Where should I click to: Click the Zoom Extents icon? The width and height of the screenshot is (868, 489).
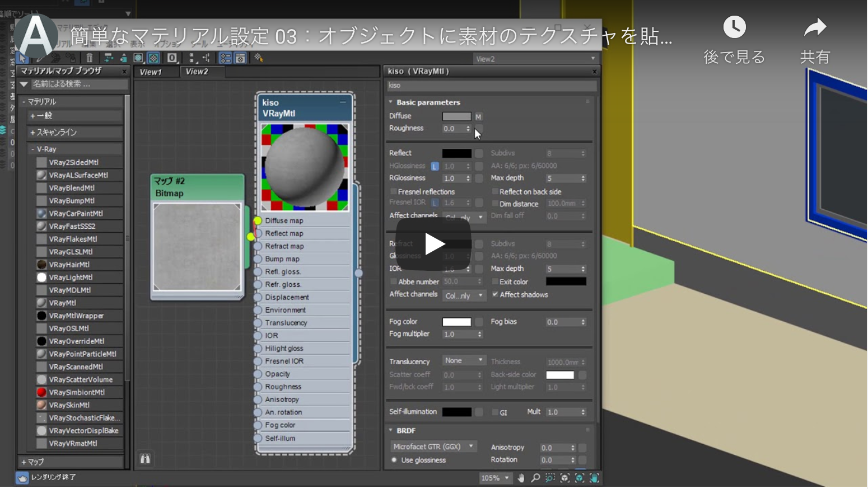click(564, 478)
